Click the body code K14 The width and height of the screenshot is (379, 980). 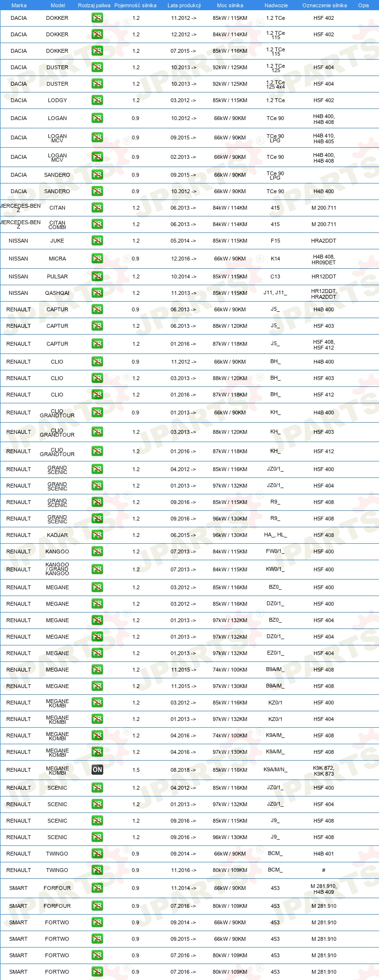click(275, 259)
